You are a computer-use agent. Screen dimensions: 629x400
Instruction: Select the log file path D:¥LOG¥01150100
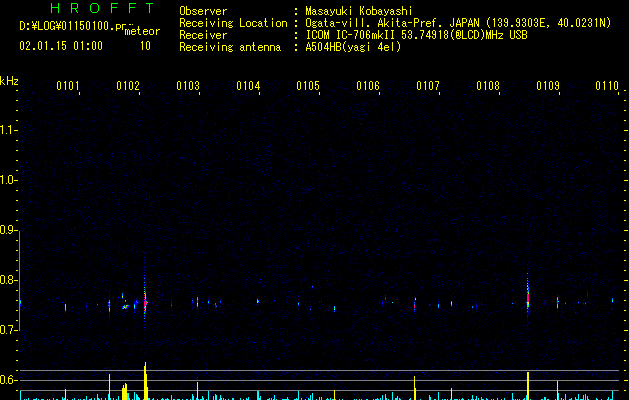pyautogui.click(x=73, y=26)
